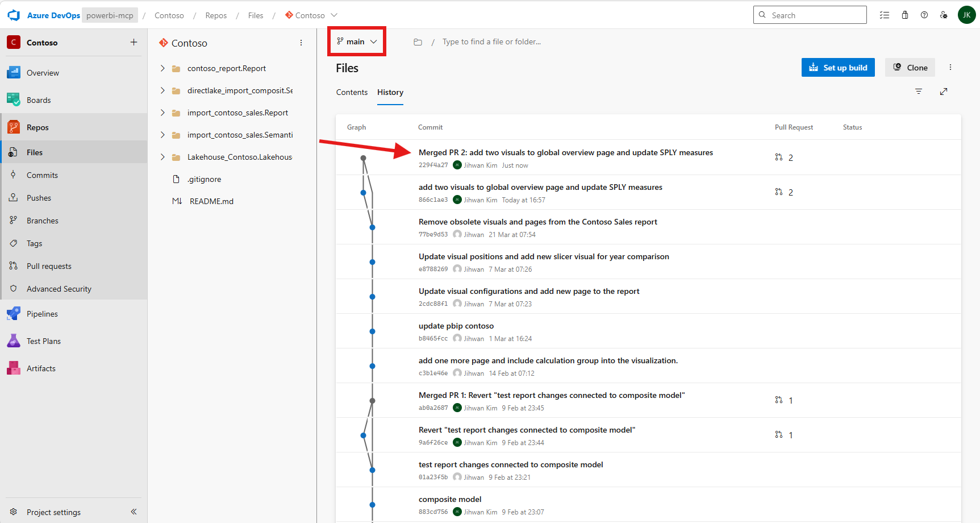980x523 pixels.
Task: Expand the import_contoso_sales.Report folder
Action: [162, 113]
